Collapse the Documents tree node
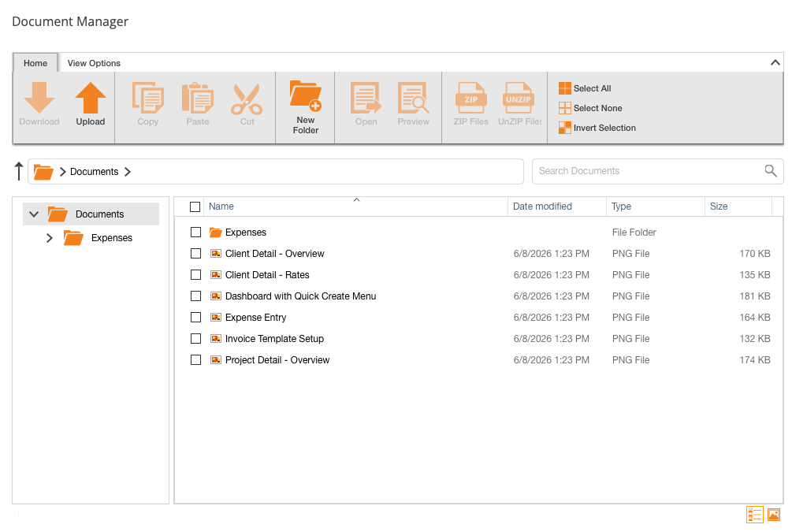Viewport: 792px width, 532px height. 34,214
